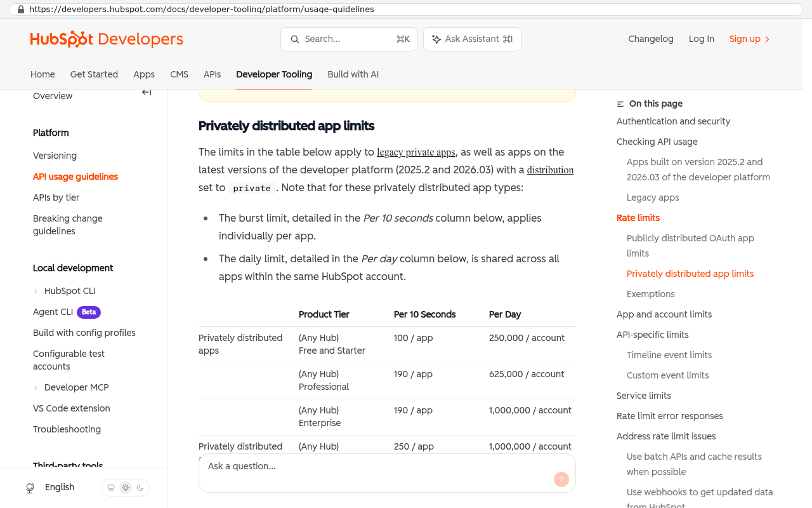The width and height of the screenshot is (812, 508).
Task: Expand the Developer MCP chevron
Action: coord(36,388)
